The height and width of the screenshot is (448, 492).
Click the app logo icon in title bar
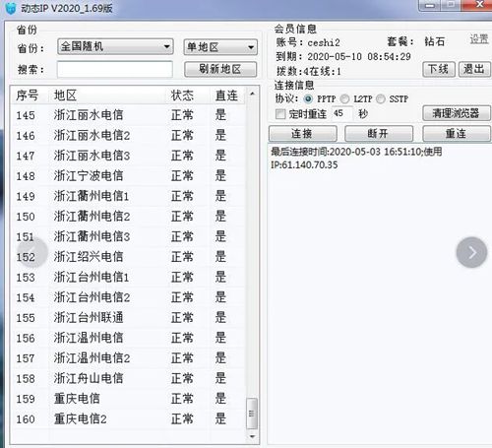pos(11,8)
